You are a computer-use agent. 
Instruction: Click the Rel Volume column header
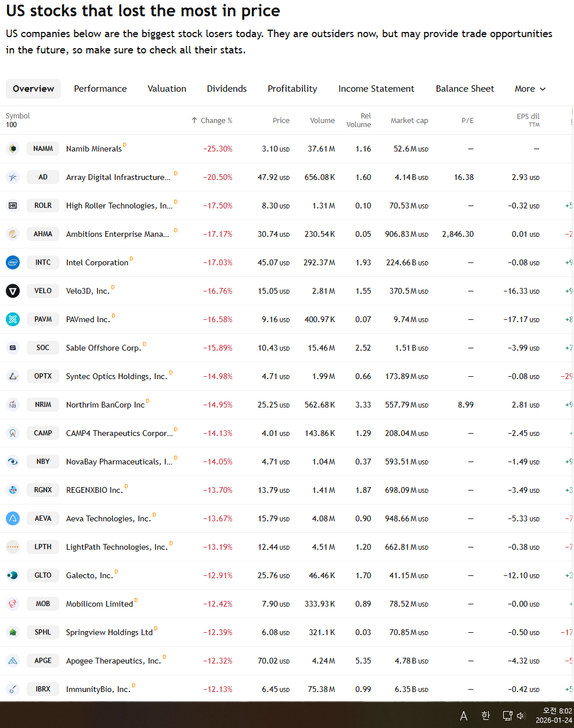pyautogui.click(x=359, y=120)
